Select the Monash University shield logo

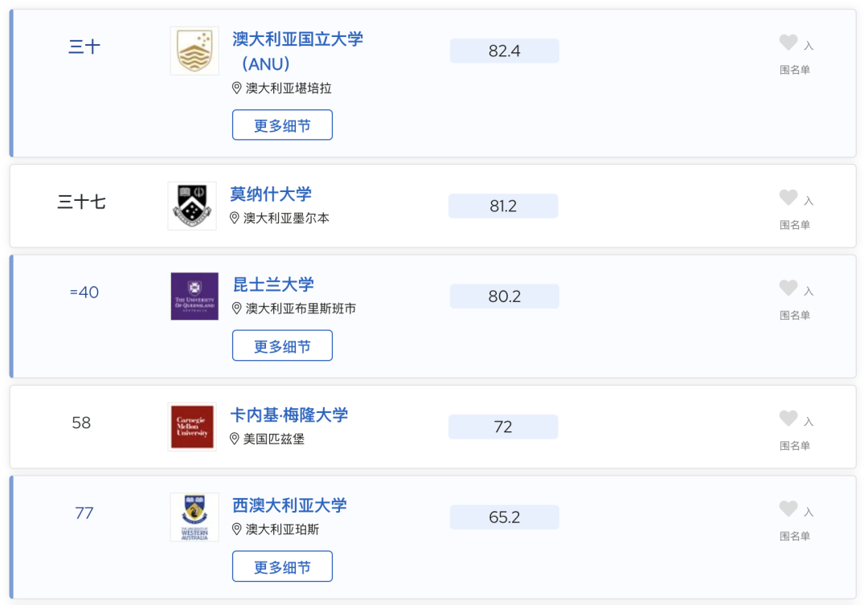point(192,206)
